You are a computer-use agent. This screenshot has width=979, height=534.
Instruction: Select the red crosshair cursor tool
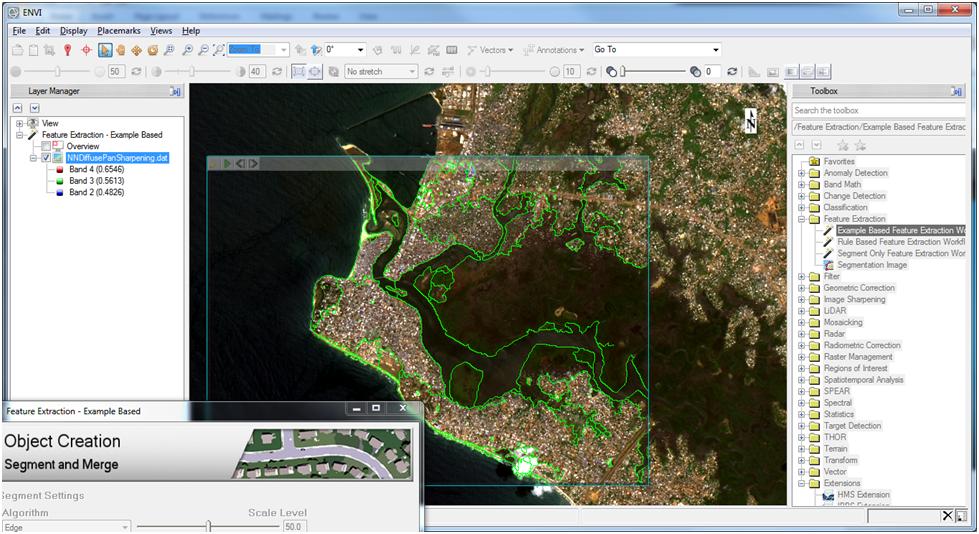click(x=86, y=50)
